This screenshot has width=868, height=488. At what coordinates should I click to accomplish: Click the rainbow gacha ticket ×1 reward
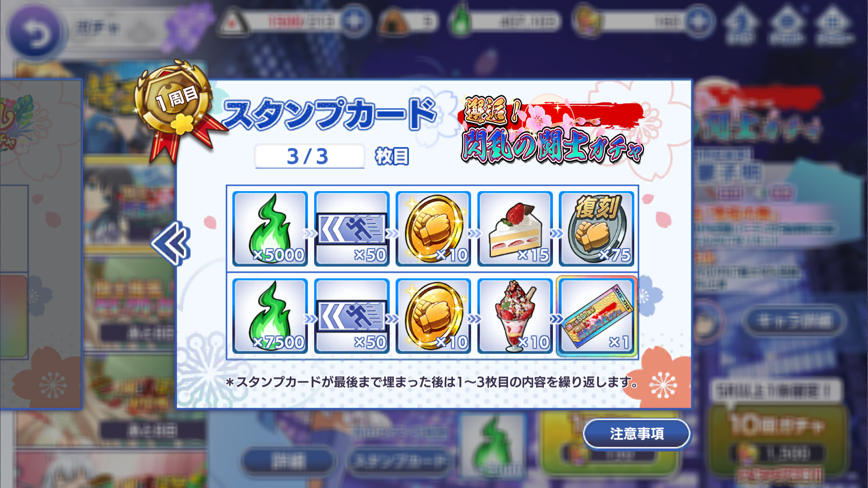coord(596,316)
